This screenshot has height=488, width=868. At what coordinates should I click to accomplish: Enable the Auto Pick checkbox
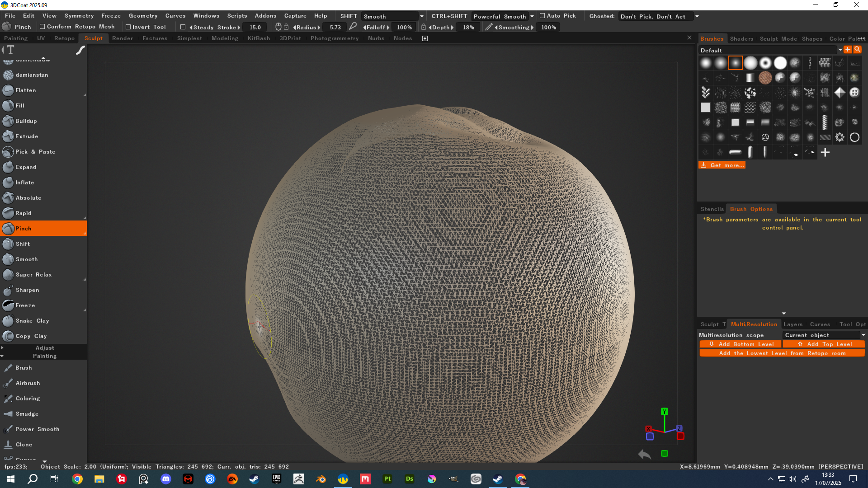pos(542,16)
